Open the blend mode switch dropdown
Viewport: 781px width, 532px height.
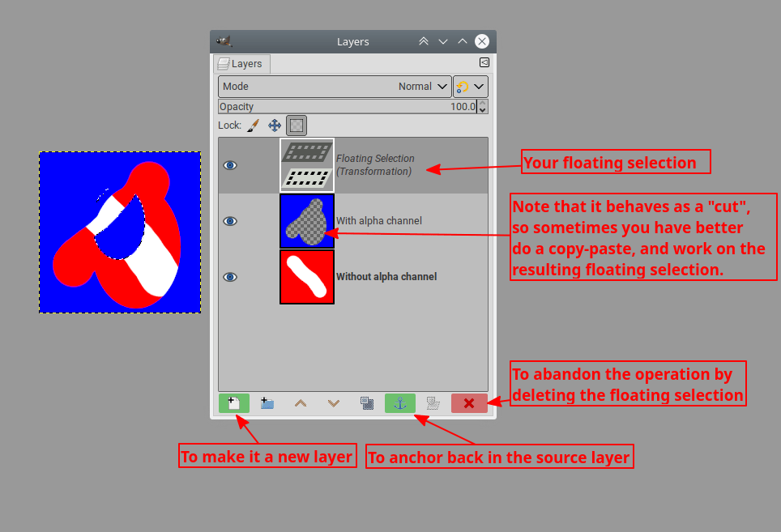469,86
